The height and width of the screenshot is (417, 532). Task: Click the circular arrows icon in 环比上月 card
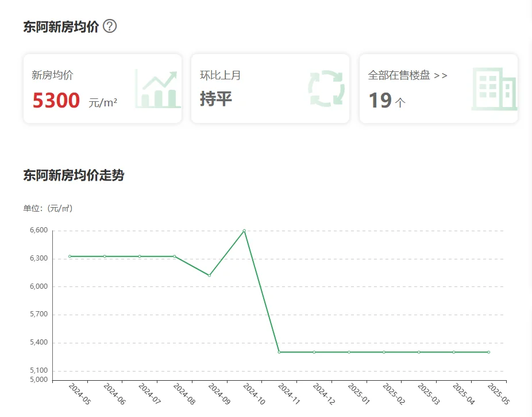click(x=326, y=89)
